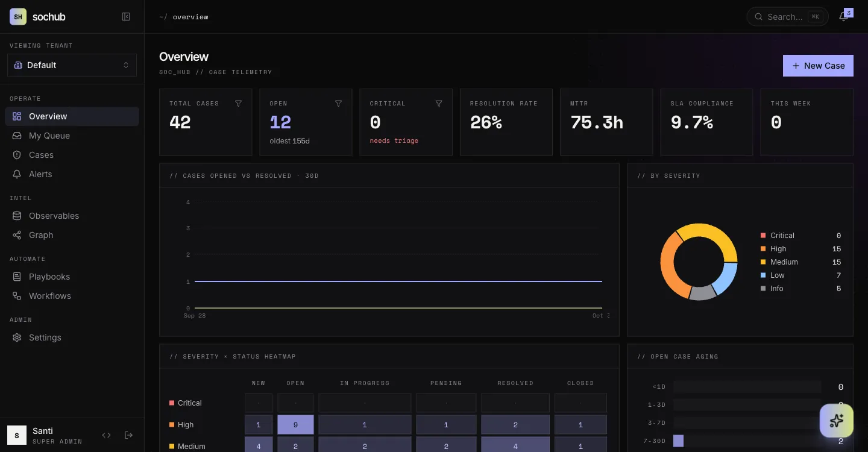Click the High Open heatmap cell 9
The width and height of the screenshot is (868, 452).
[295, 425]
